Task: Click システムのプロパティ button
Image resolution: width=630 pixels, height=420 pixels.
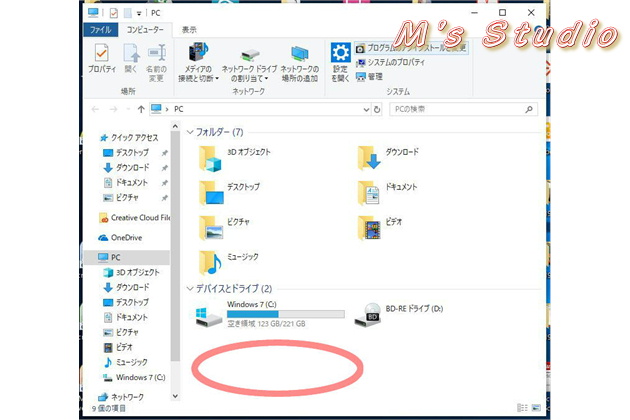Action: click(391, 62)
